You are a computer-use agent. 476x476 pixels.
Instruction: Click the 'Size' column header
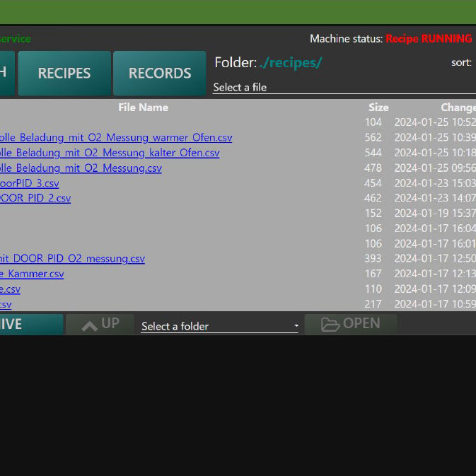tap(378, 108)
